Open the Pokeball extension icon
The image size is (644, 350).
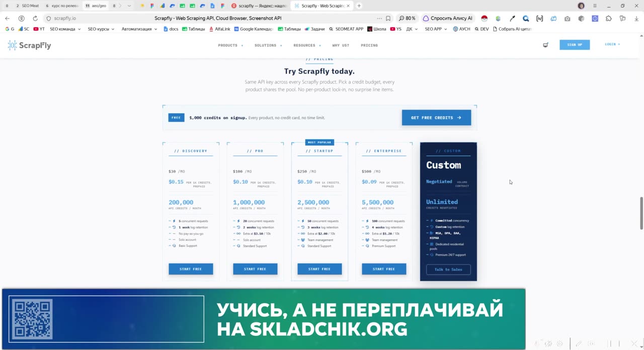(x=484, y=18)
